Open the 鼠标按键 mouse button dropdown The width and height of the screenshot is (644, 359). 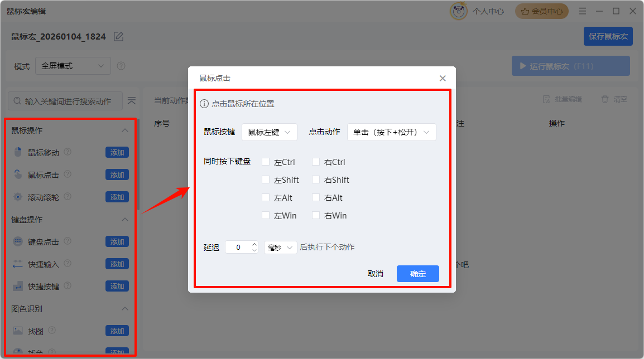click(270, 132)
